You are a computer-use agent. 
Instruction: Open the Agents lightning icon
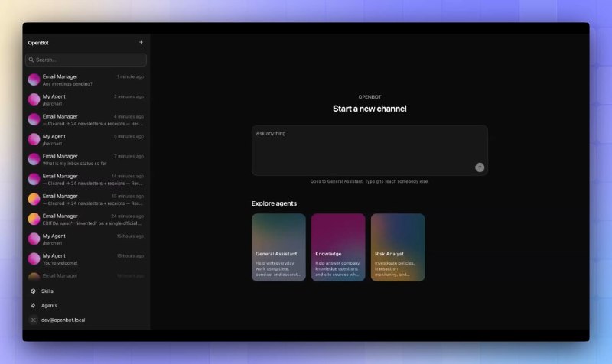point(33,305)
